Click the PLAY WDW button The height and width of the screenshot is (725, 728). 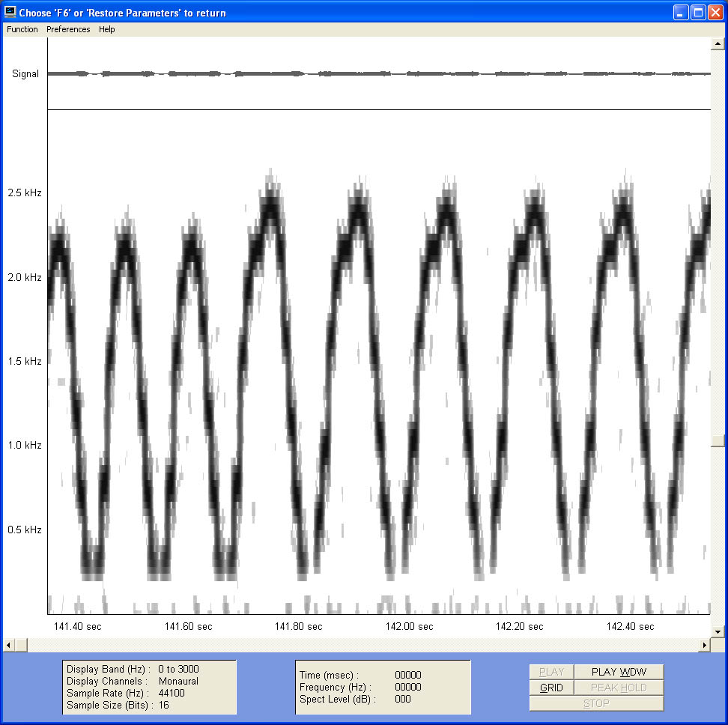[619, 672]
